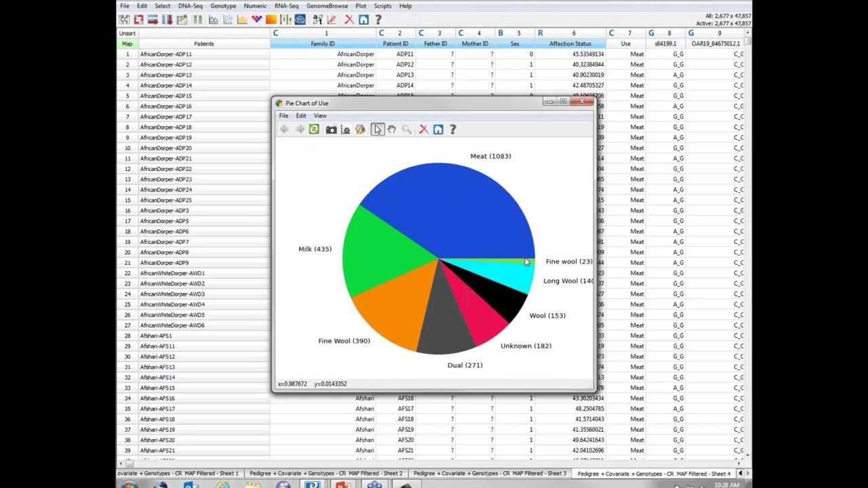Open the Scripts menu

(382, 6)
